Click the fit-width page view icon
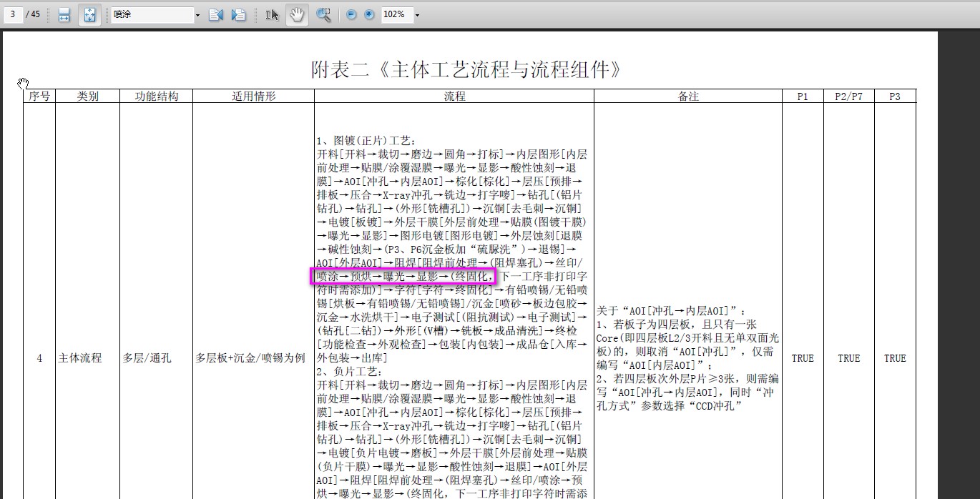Viewport: 980px width, 499px height. tap(64, 14)
